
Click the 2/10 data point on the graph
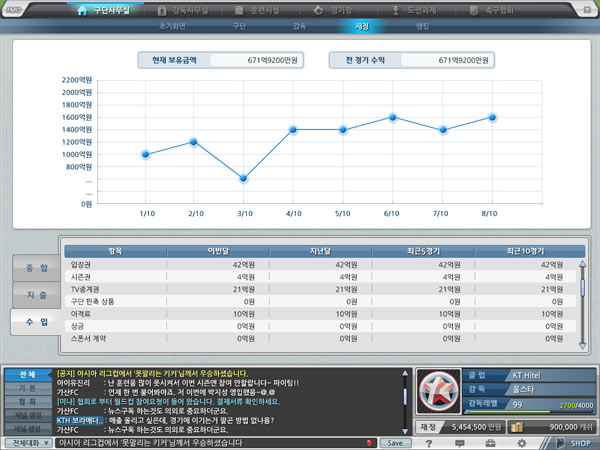click(x=194, y=142)
